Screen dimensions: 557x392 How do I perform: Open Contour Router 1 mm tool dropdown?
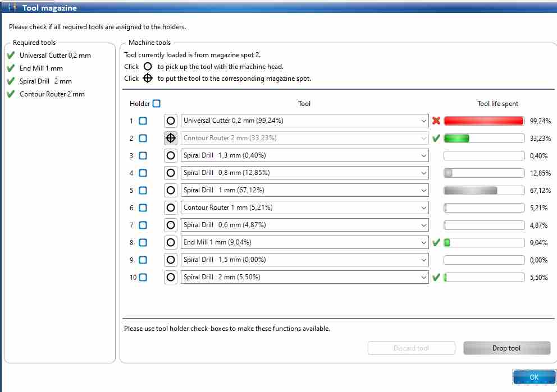tap(304, 207)
